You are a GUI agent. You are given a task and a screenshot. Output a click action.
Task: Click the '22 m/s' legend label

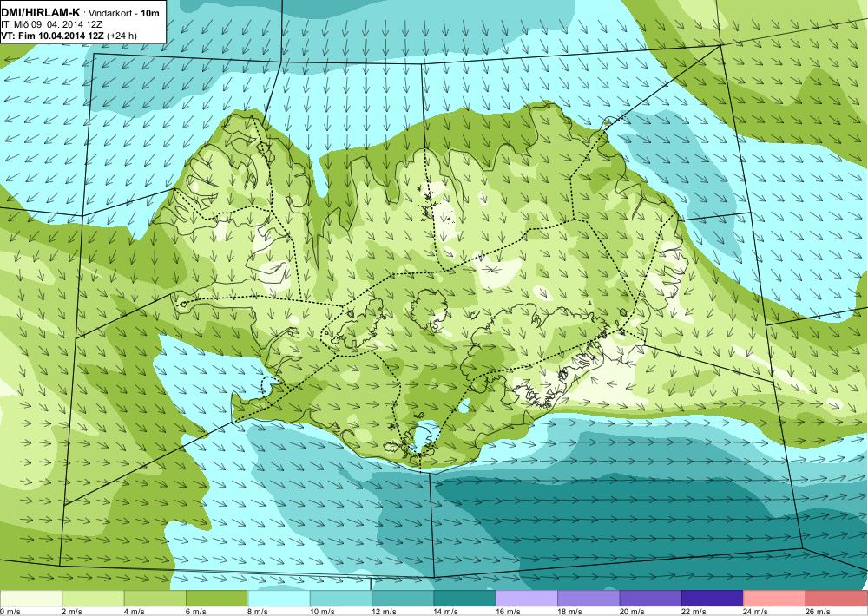[694, 612]
